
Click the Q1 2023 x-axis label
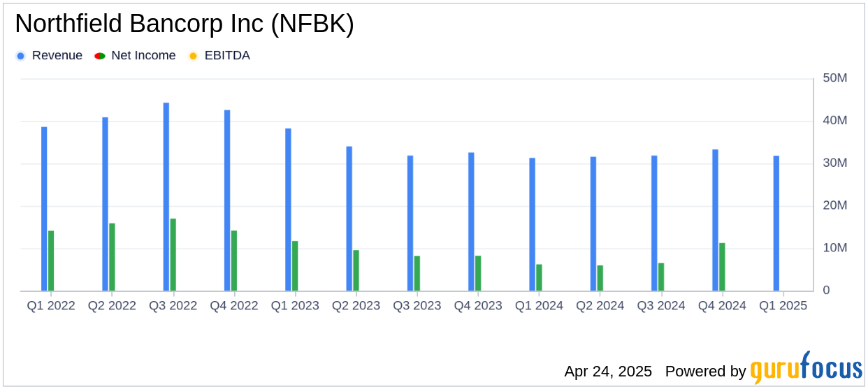click(x=295, y=306)
